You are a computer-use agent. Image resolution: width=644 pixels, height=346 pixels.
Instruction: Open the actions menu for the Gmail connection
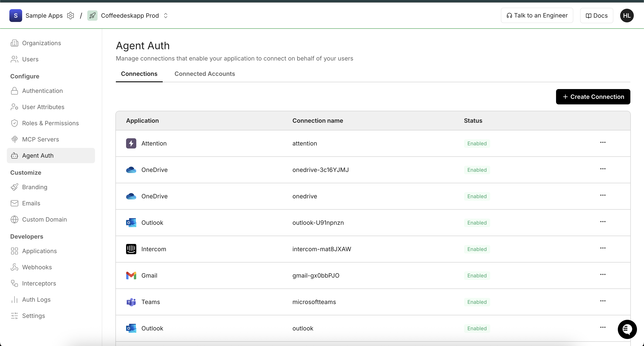tap(603, 274)
